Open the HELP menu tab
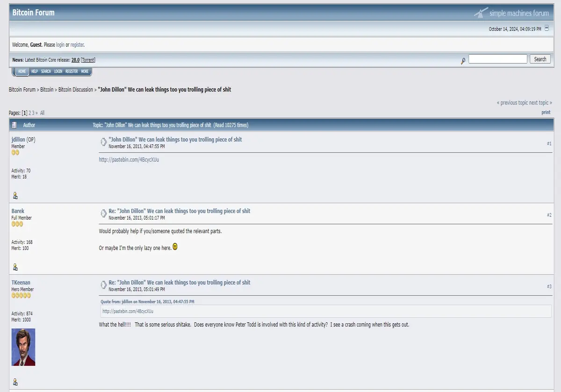This screenshot has height=392, width=561. [35, 71]
